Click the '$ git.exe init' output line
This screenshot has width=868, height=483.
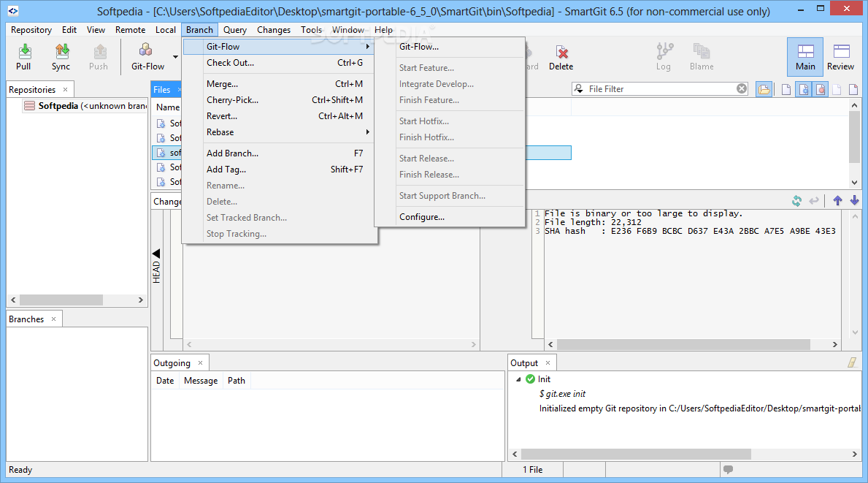click(x=562, y=394)
